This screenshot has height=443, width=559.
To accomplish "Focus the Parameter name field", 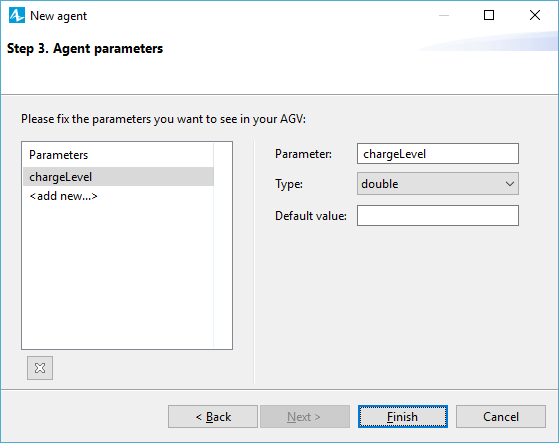I will [x=437, y=154].
